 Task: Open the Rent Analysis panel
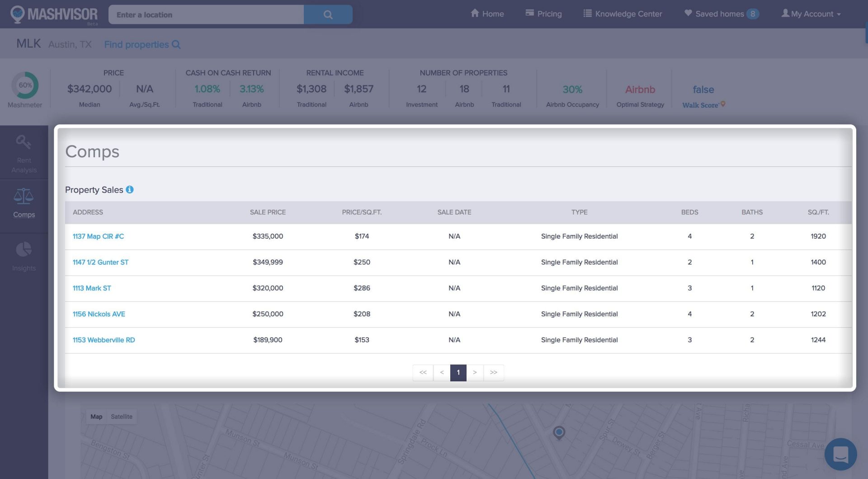(24, 153)
